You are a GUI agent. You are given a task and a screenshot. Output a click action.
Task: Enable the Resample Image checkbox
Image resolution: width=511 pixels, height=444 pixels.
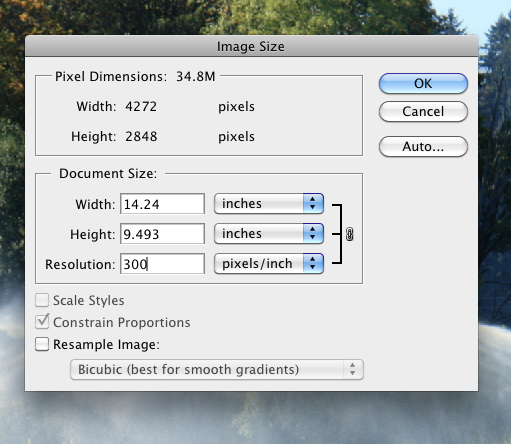click(42, 344)
